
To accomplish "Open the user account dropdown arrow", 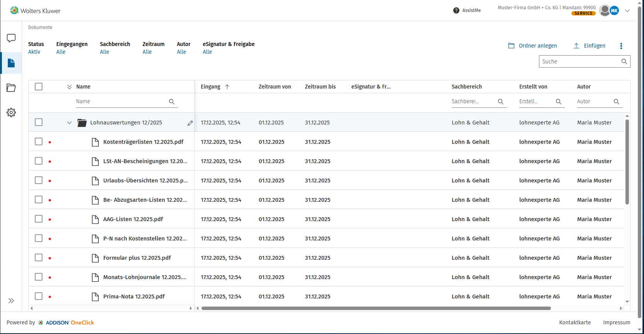I will 627,11.
